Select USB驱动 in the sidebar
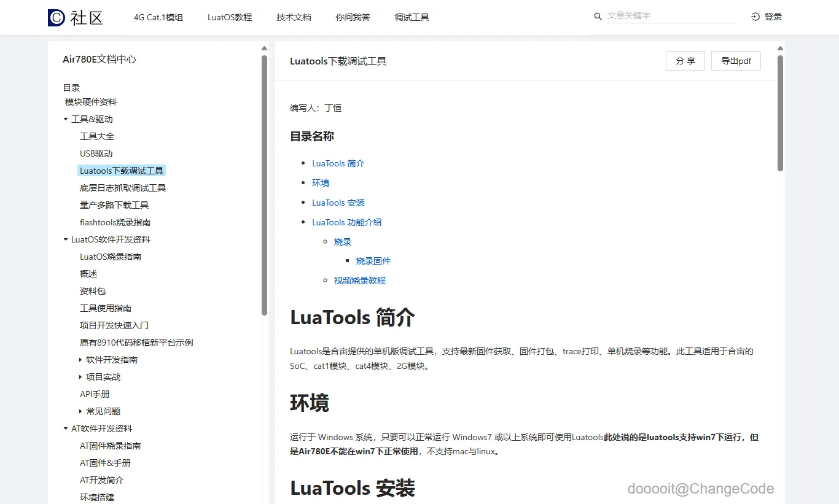 [x=96, y=153]
